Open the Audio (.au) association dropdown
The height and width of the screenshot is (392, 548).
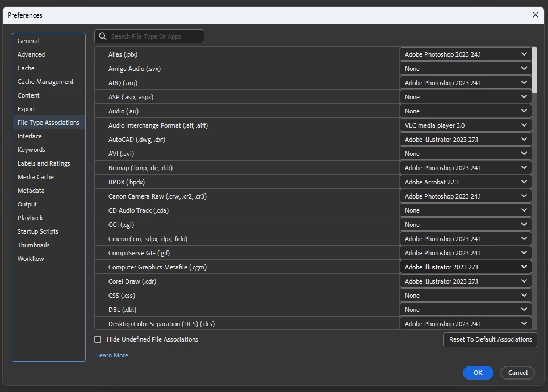[466, 111]
